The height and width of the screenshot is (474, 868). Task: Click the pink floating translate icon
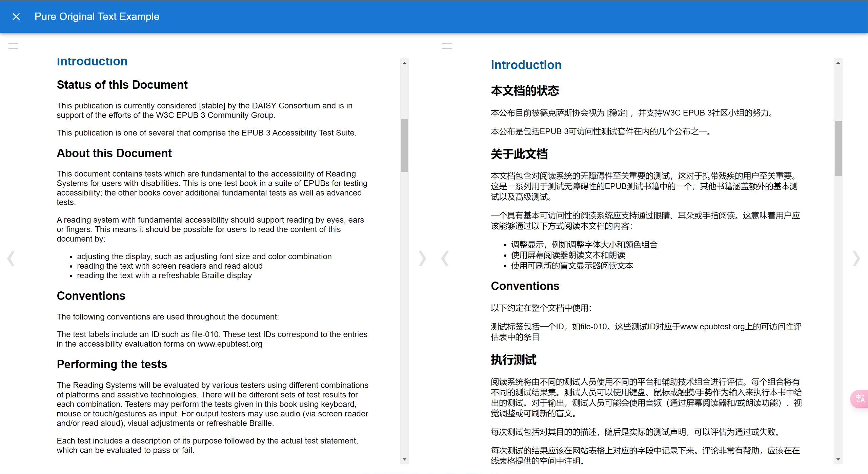[x=860, y=399]
